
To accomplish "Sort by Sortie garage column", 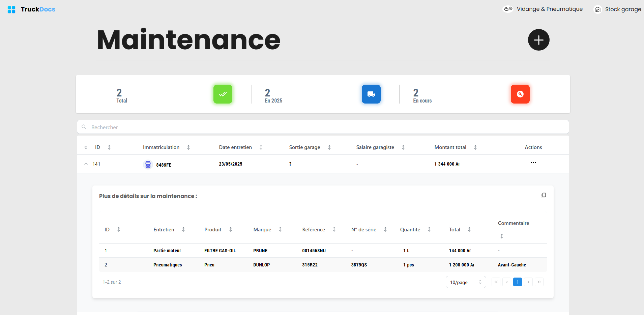I will coord(329,147).
